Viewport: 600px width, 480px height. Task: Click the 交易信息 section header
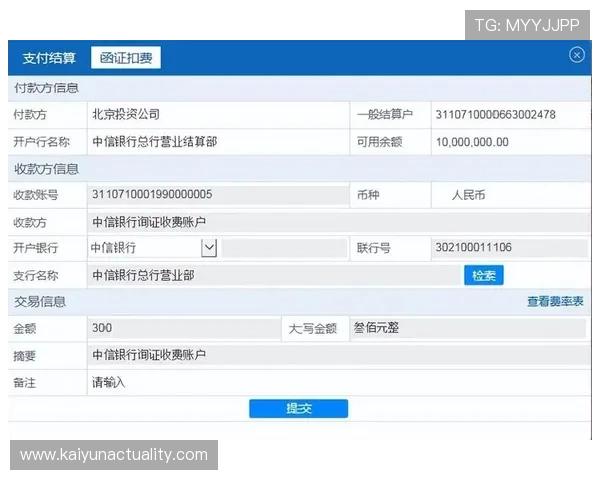40,301
